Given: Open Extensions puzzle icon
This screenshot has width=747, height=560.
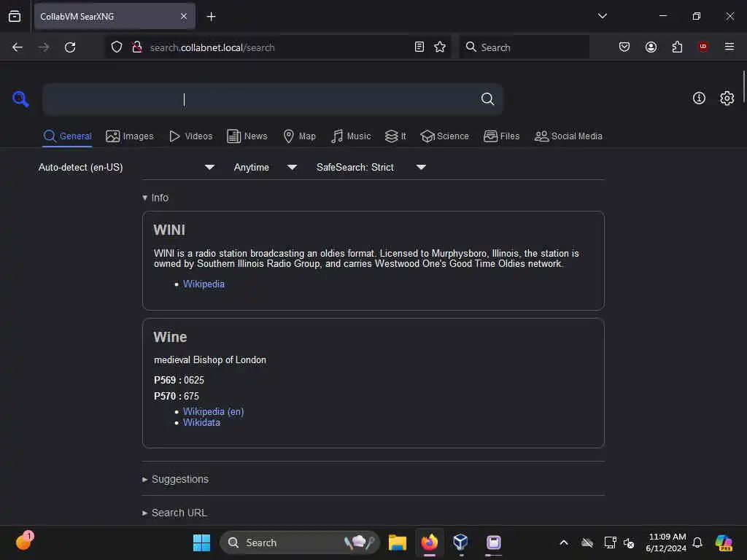Looking at the screenshot, I should click(x=677, y=47).
